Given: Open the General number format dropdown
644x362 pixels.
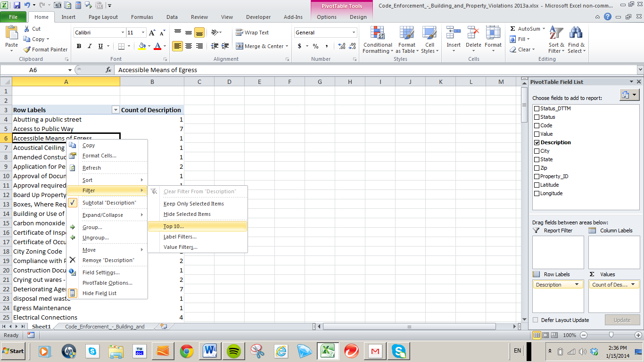Looking at the screenshot, I should click(354, 33).
